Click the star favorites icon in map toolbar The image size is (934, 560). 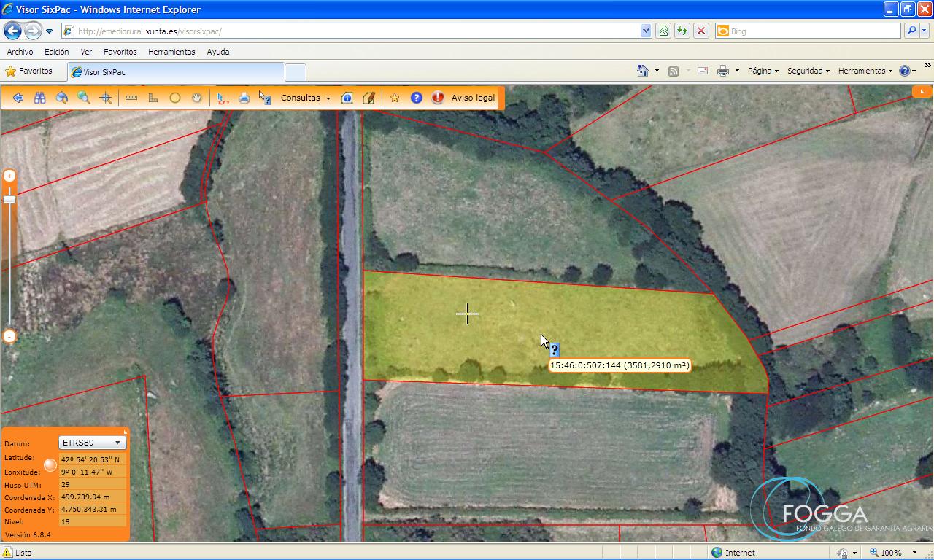pos(395,98)
